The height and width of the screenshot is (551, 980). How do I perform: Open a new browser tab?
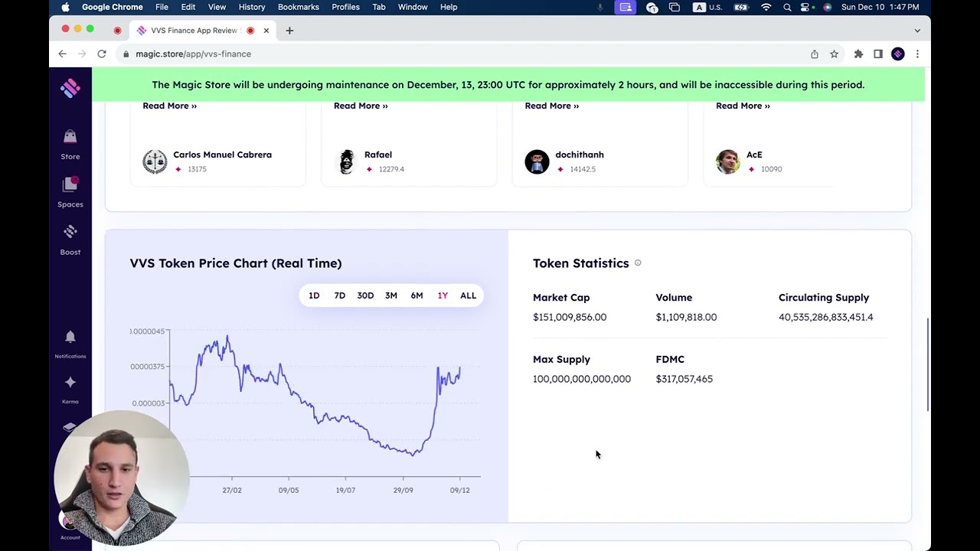[289, 31]
